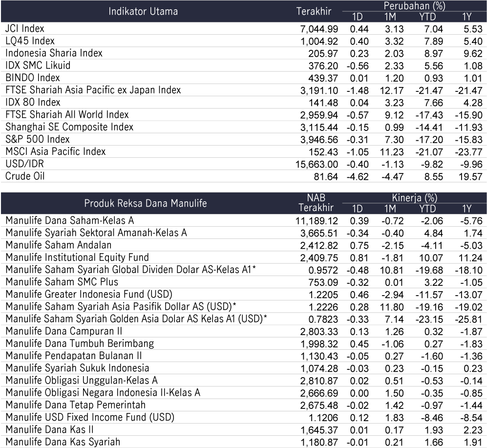Select 'Manulife Syariah Sektoral Amanah-Kelas A'

[x=96, y=233]
